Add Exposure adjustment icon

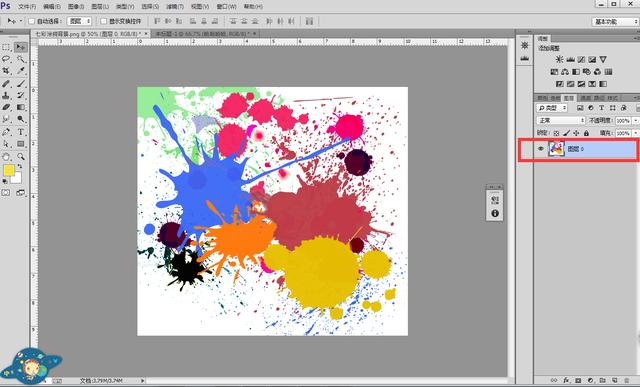[592, 59]
